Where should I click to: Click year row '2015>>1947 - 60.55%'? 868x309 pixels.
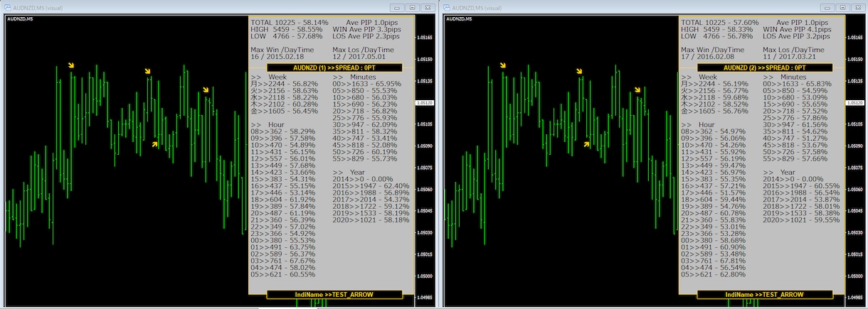click(801, 186)
